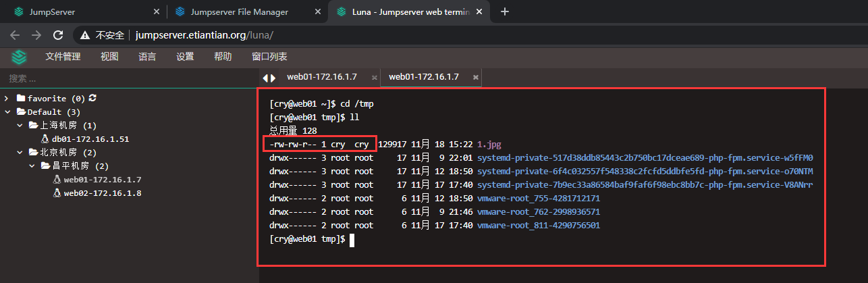Switch to first web01-172.16.1.7 terminal tab
The height and width of the screenshot is (283, 868).
point(323,77)
